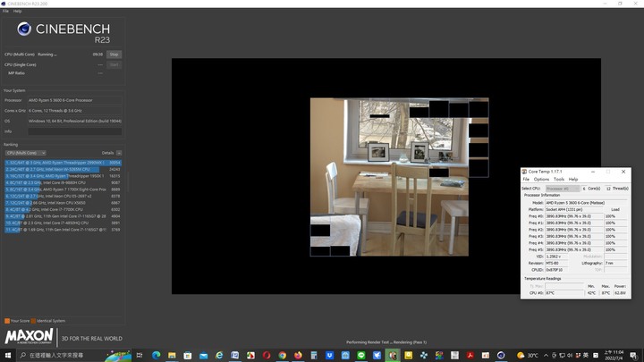Select the Core i7-7700K ranking row
The image size is (644, 362).
click(x=63, y=209)
